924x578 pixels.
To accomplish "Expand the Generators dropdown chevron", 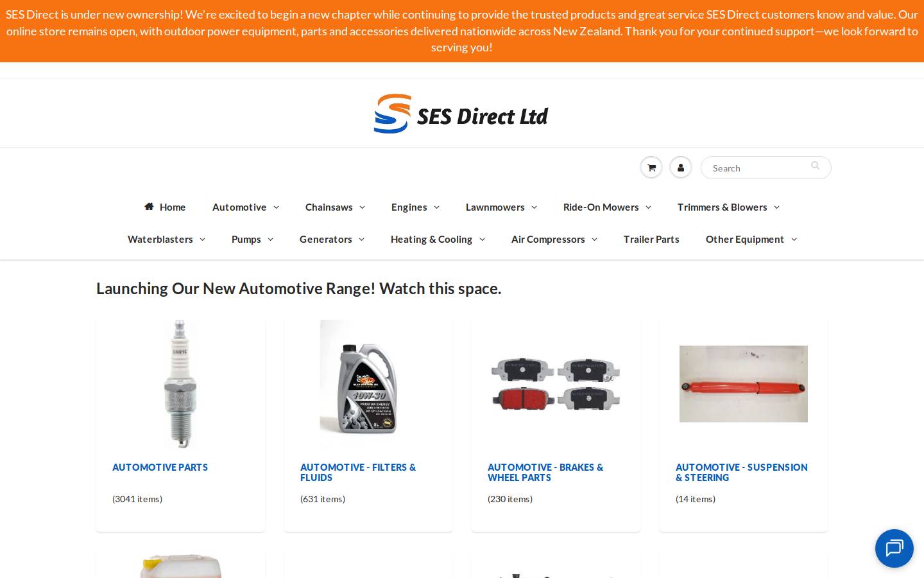I will click(361, 240).
